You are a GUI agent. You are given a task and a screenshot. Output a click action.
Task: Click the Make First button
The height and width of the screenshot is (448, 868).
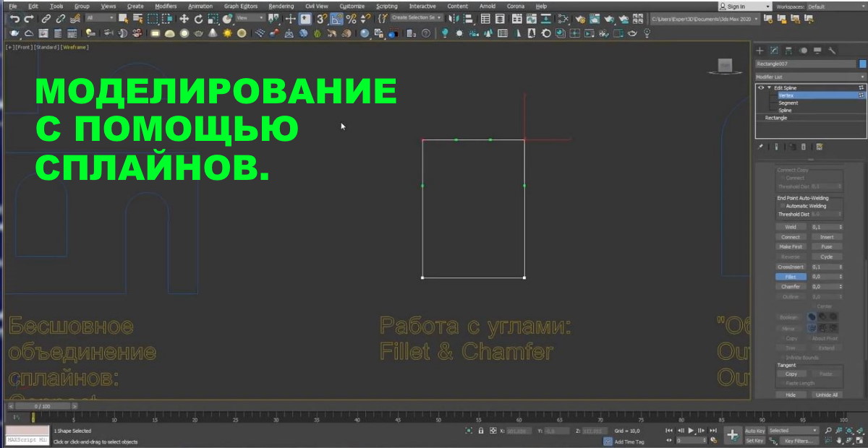pos(791,247)
